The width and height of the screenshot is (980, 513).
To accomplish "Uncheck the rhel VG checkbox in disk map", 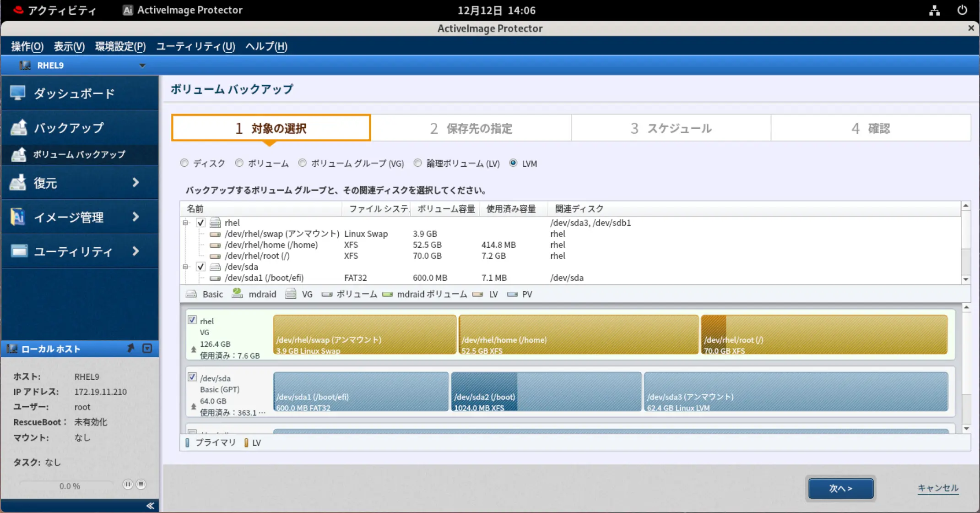I will coord(192,320).
